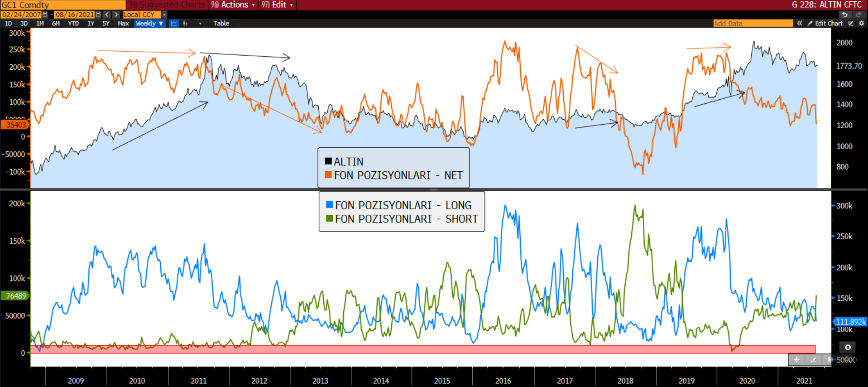Open legend list tool in chart toolbar
868x387 pixels.
pyautogui.click(x=830, y=360)
